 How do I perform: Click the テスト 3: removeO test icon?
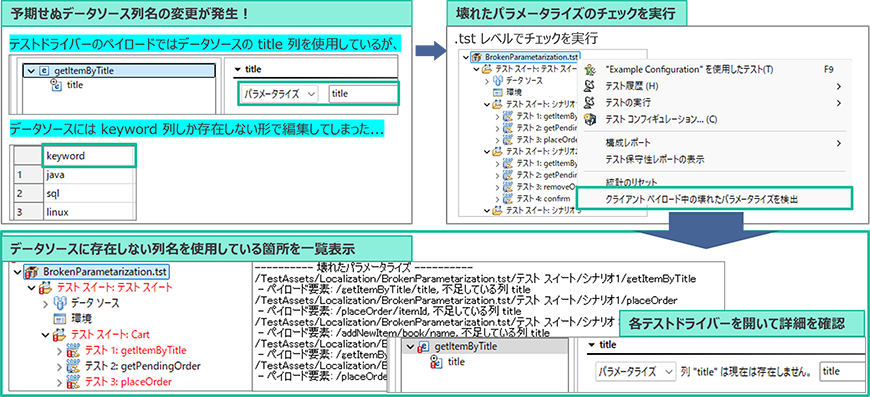coord(508,187)
